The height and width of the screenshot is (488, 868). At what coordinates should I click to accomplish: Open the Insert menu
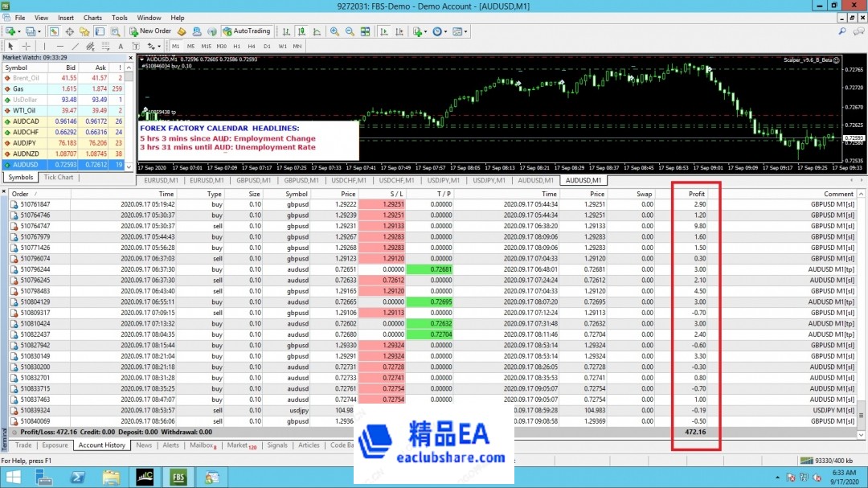click(66, 18)
